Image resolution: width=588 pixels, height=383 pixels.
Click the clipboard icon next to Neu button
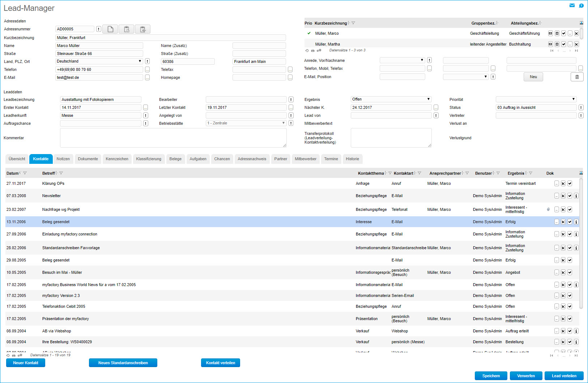click(577, 77)
